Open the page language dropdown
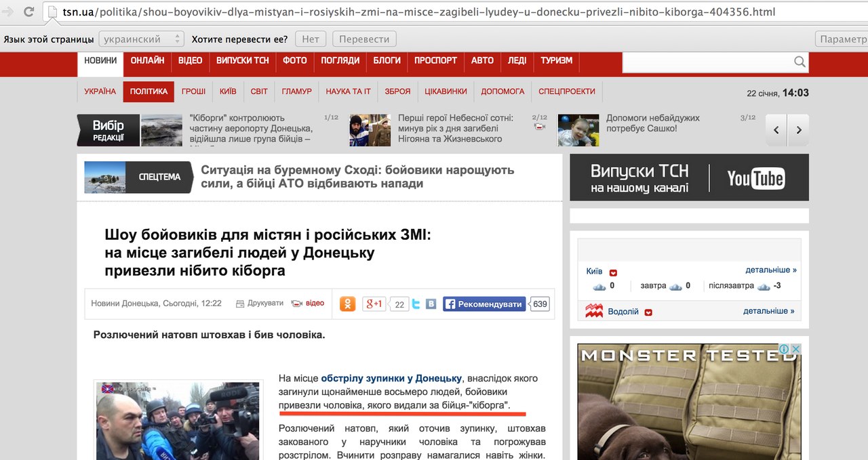Image resolution: width=868 pixels, height=460 pixels. click(x=141, y=39)
